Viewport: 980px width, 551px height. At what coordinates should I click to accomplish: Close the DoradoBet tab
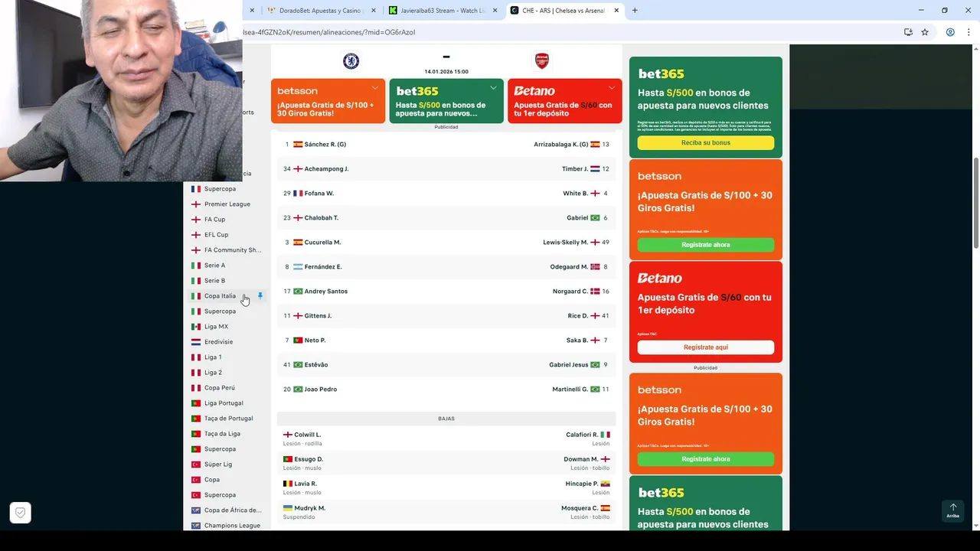tap(374, 11)
